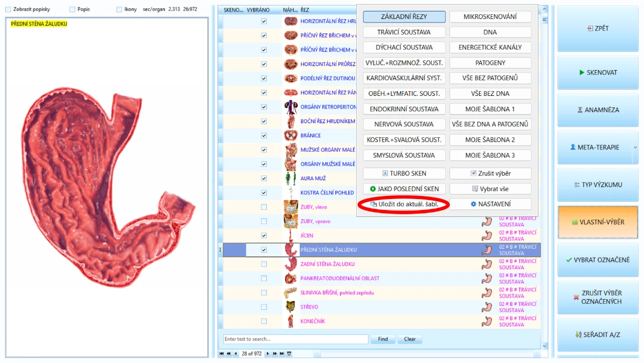This screenshot has width=644, height=363.
Task: Select TRÁVICÍ SOUSTAVA from the template menu
Action: 404,32
